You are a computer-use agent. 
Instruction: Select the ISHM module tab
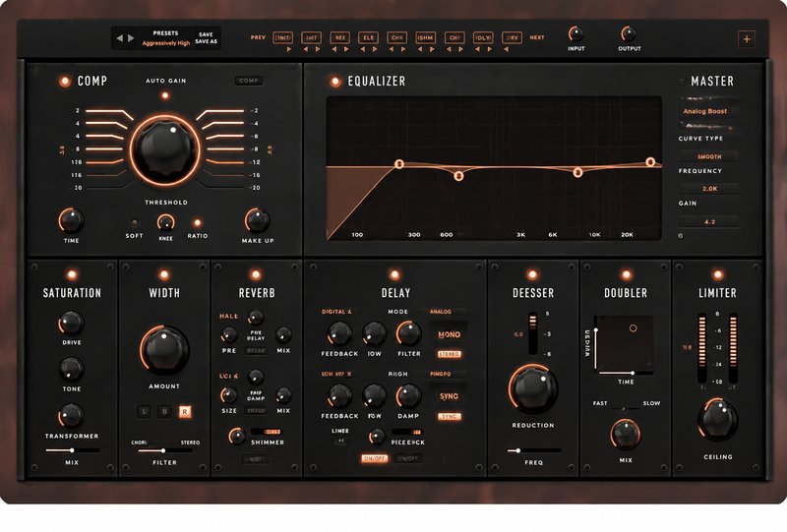tap(426, 37)
